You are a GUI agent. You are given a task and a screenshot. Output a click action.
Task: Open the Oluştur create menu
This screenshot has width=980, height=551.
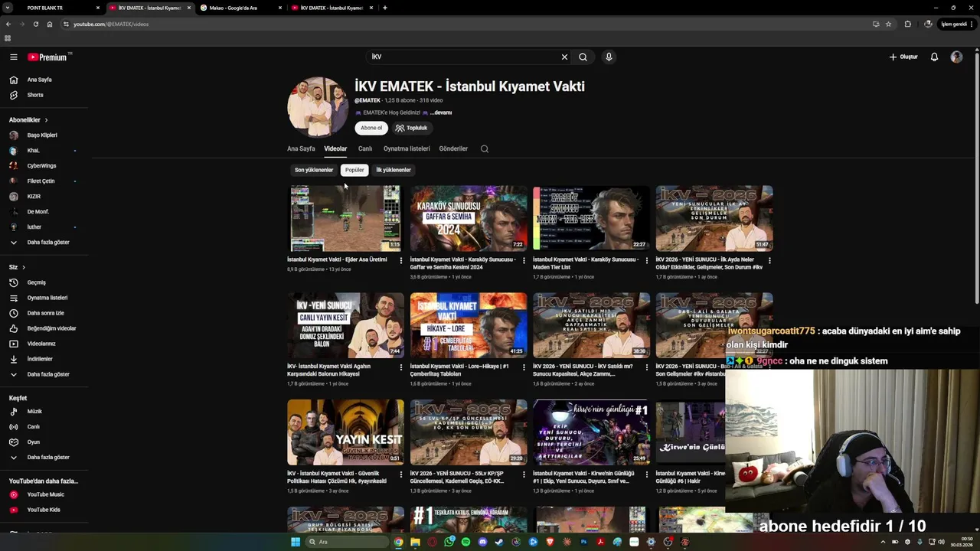coord(903,57)
